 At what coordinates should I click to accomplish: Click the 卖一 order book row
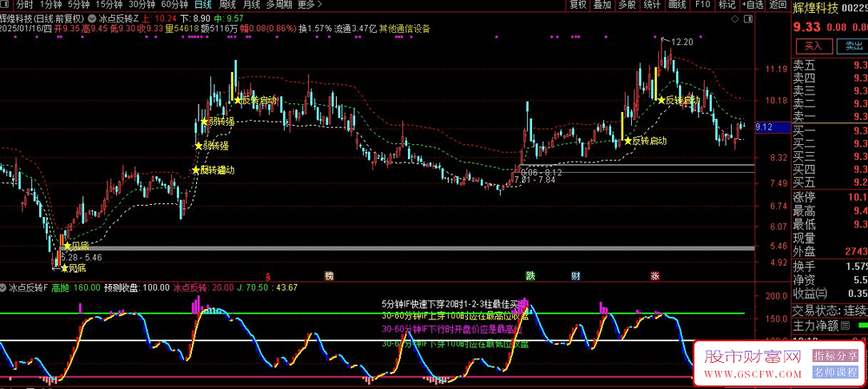[x=829, y=116]
